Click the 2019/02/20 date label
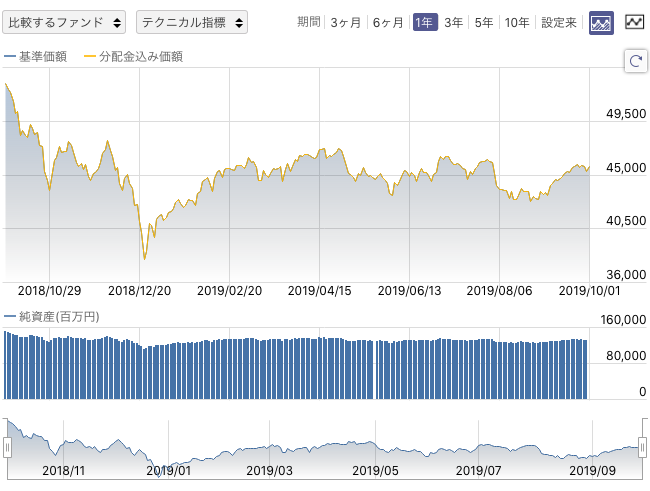Image resolution: width=650 pixels, height=491 pixels. [x=230, y=291]
